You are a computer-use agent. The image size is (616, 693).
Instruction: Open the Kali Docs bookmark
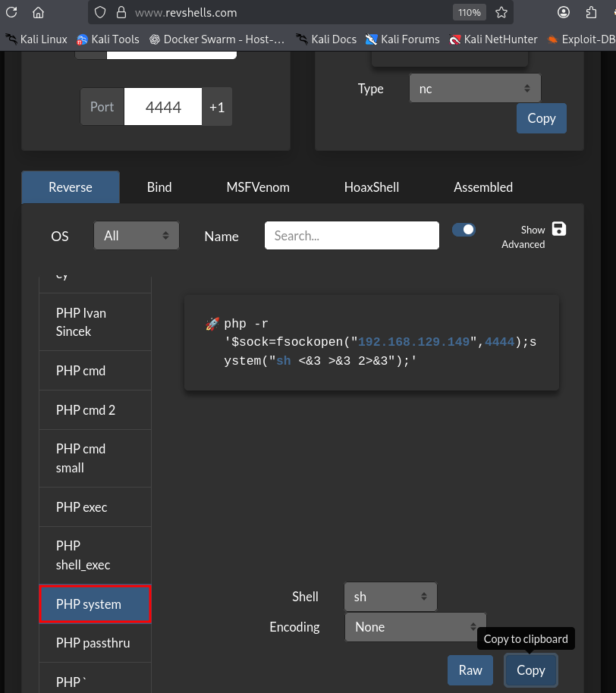[x=326, y=39]
